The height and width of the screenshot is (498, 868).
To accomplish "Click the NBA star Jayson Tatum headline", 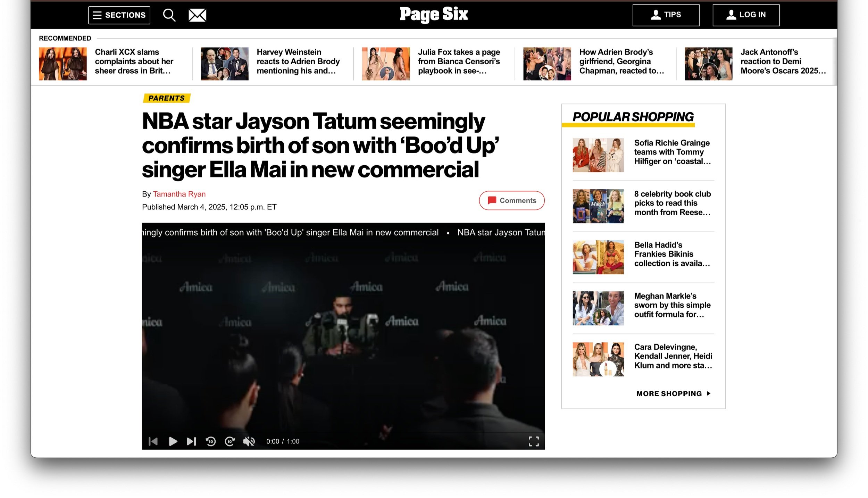I will pyautogui.click(x=320, y=146).
